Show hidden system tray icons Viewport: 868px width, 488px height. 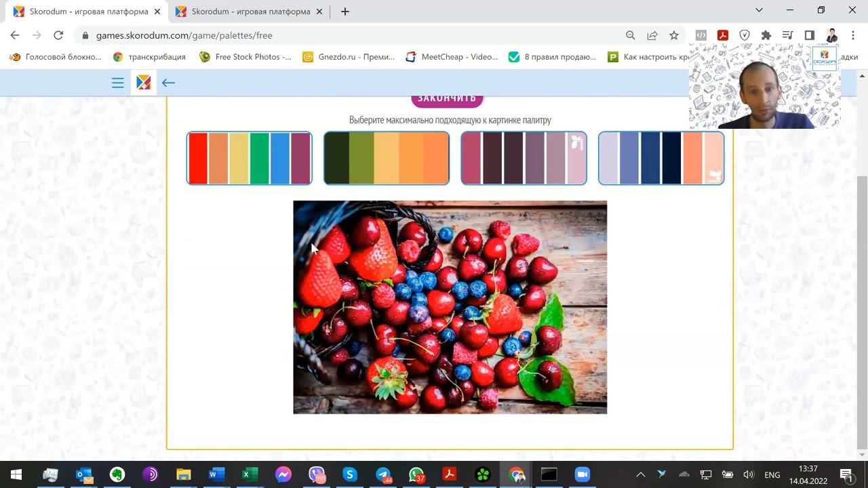[x=640, y=474]
